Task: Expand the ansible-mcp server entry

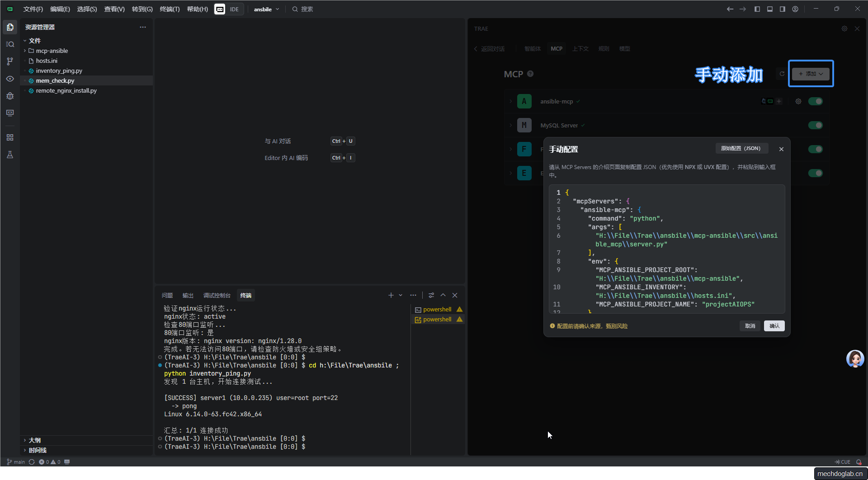Action: (x=510, y=101)
